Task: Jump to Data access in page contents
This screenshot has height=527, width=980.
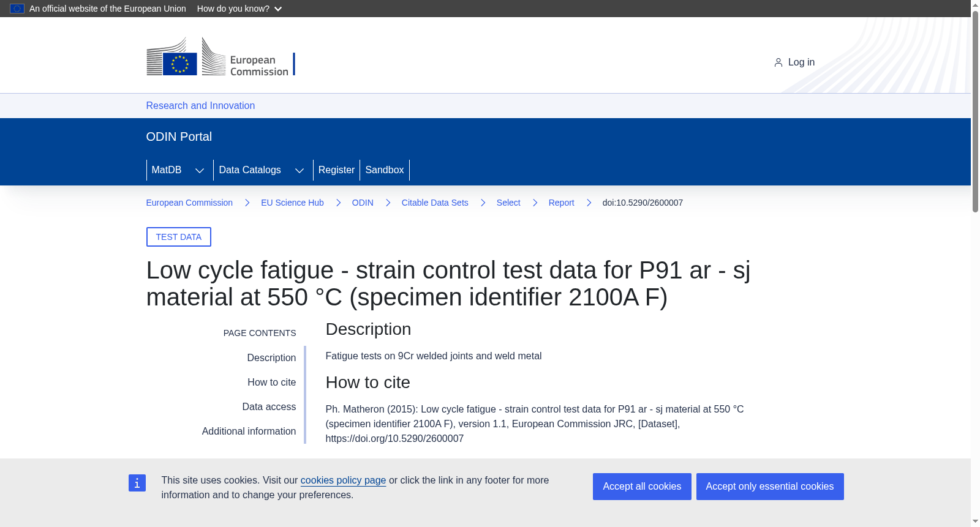Action: click(269, 407)
